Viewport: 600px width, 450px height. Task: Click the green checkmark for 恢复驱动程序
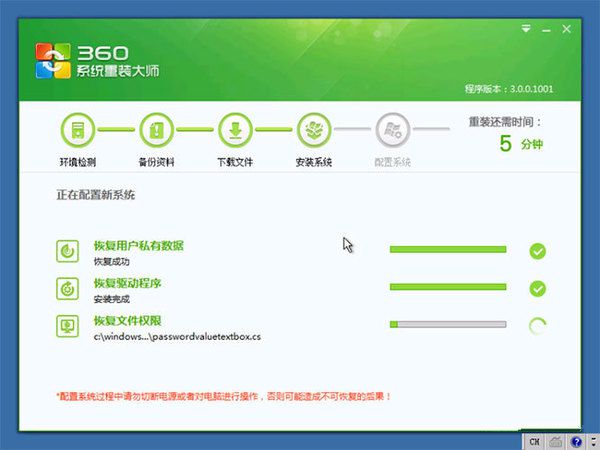538,288
